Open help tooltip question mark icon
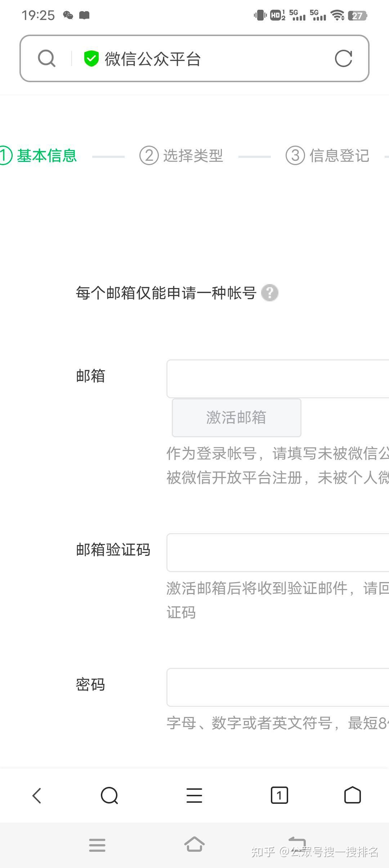This screenshot has width=389, height=868. click(x=269, y=292)
